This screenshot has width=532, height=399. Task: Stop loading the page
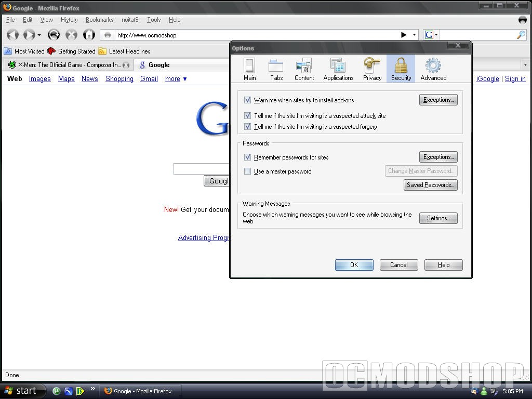click(x=71, y=35)
